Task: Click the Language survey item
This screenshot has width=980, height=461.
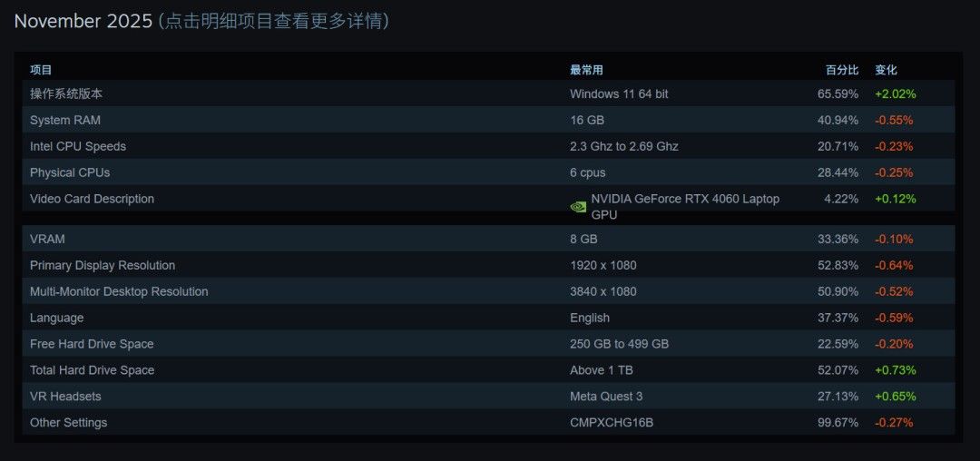Action: (x=56, y=318)
